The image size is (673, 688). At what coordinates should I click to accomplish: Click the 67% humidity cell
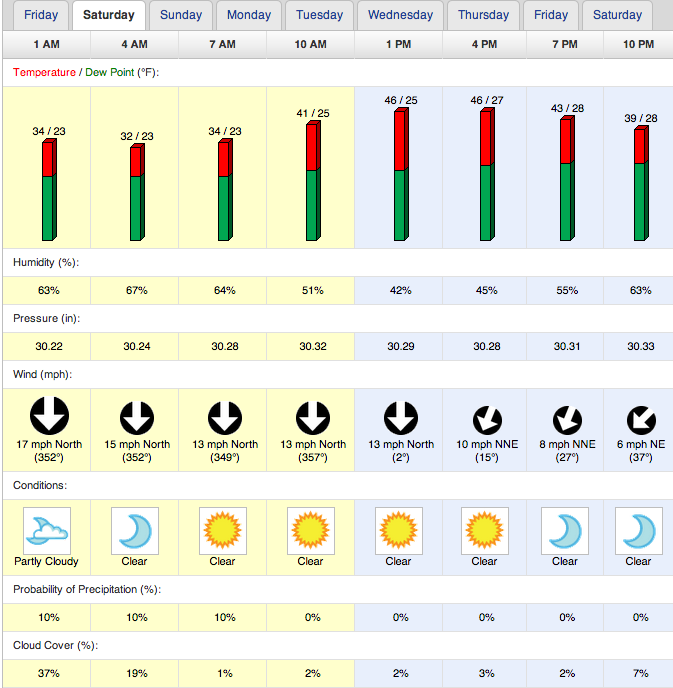pyautogui.click(x=135, y=290)
